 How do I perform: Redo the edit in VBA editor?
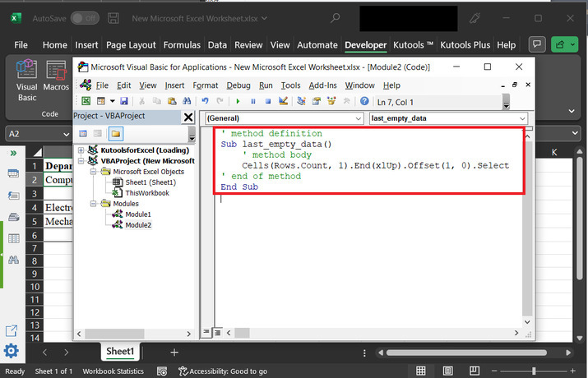coord(220,101)
